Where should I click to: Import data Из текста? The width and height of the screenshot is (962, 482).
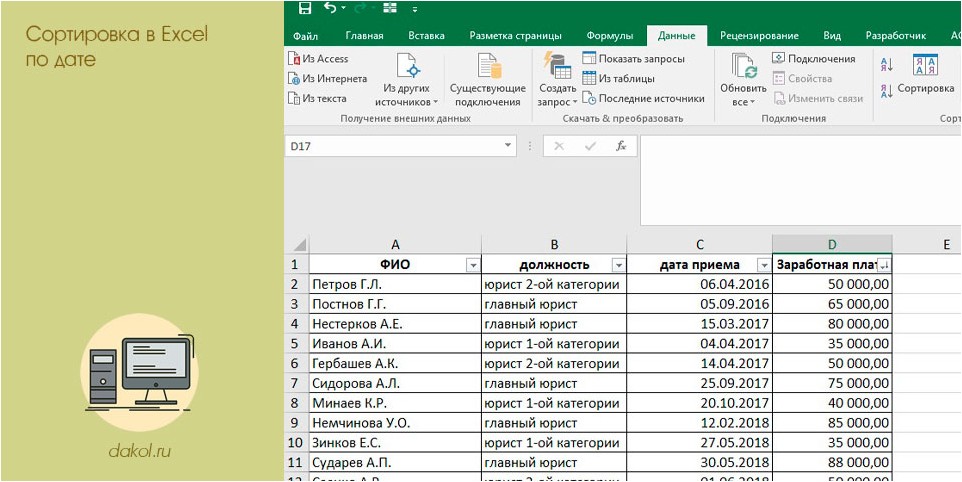tap(317, 98)
